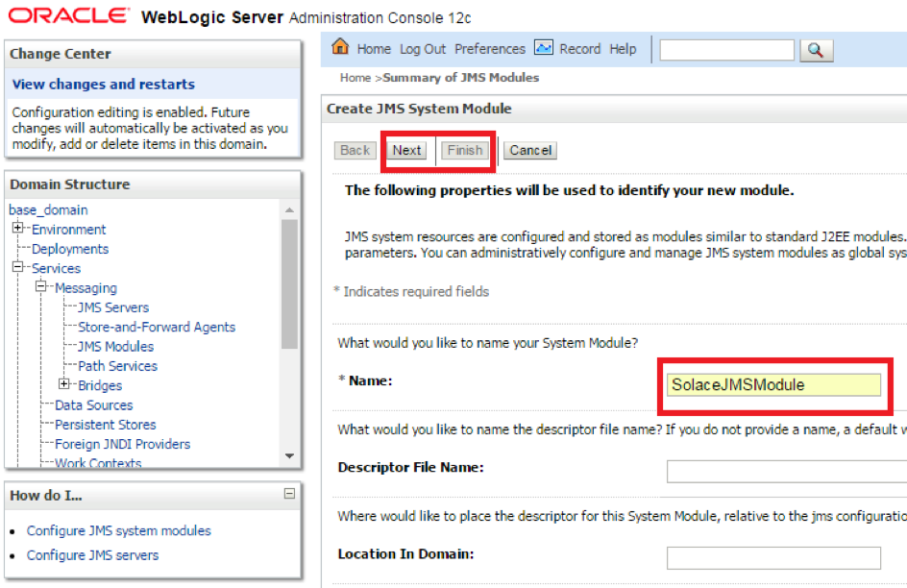Collapse the Messaging tree node
The height and width of the screenshot is (588, 907).
(41, 287)
